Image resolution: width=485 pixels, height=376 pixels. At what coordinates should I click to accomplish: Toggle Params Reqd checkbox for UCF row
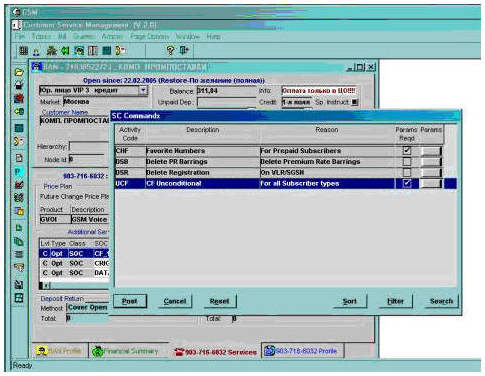tap(407, 183)
